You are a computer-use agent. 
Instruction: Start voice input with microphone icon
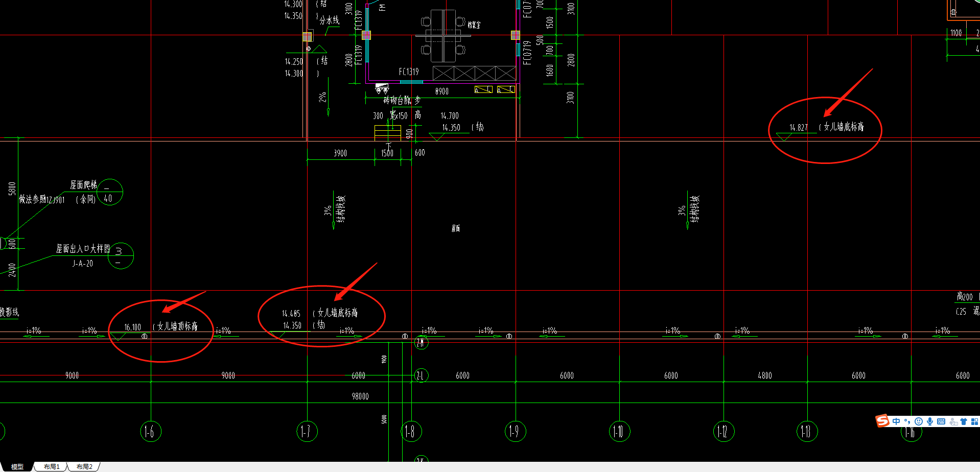(930, 421)
